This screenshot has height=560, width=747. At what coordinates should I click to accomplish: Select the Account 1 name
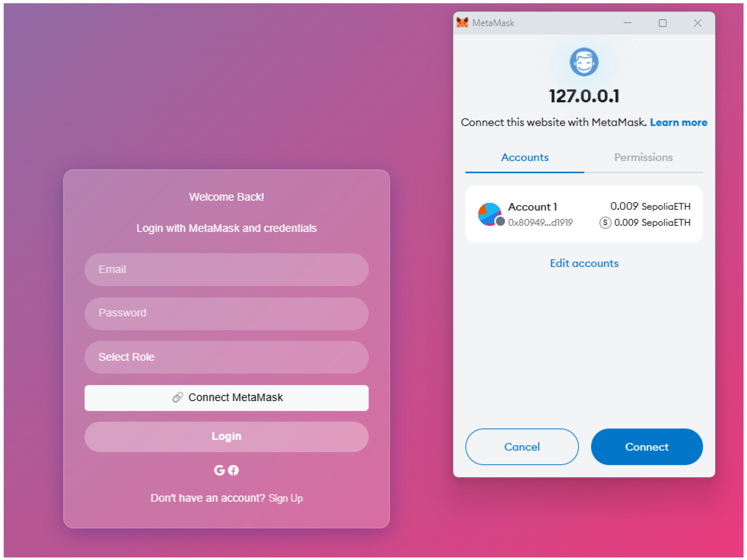[x=532, y=207]
